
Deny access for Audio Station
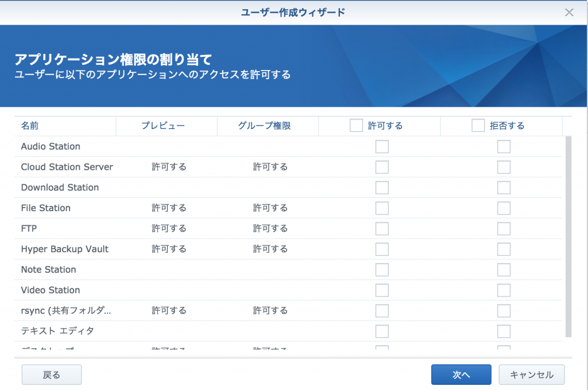504,146
